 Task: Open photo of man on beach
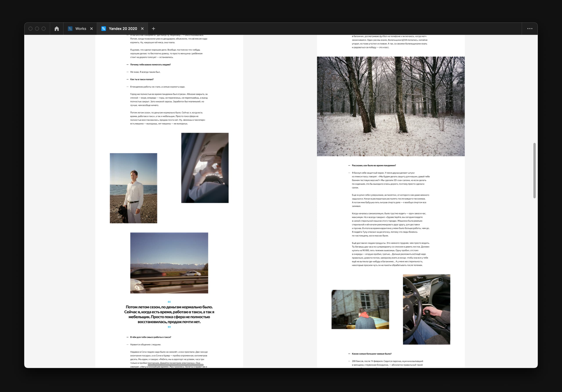tap(133, 188)
